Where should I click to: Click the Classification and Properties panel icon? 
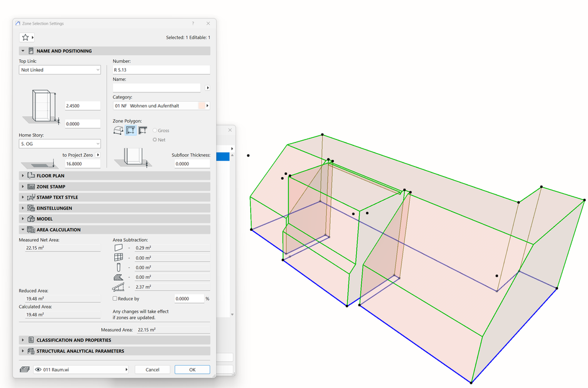point(31,340)
